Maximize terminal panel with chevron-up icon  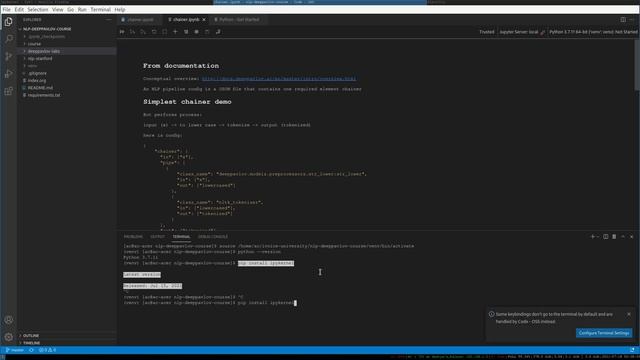point(623,236)
